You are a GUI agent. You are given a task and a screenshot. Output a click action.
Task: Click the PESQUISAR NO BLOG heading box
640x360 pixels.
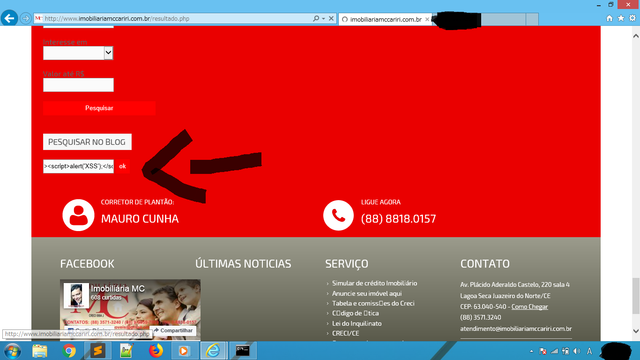87,142
